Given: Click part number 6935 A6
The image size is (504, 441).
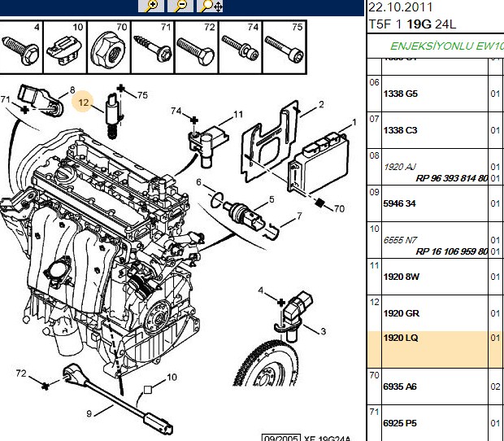Looking at the screenshot, I should point(400,386).
